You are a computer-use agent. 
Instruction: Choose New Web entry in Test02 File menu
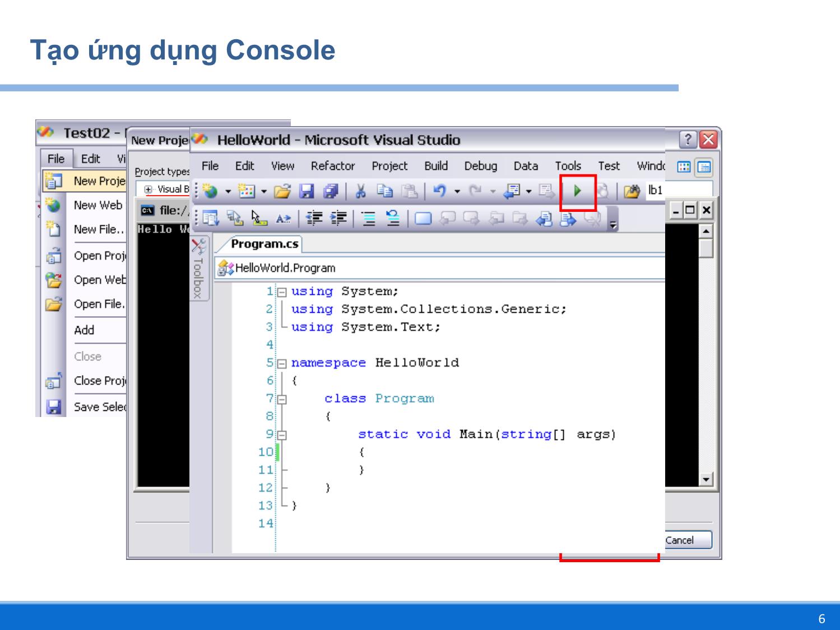[x=84, y=205]
